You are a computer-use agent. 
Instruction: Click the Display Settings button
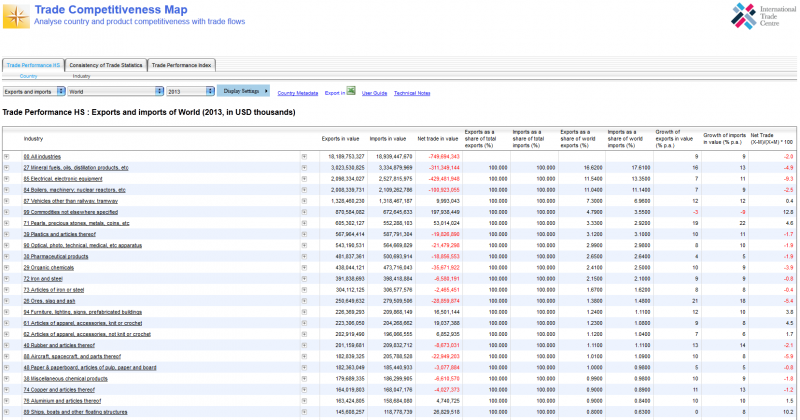pyautogui.click(x=244, y=91)
